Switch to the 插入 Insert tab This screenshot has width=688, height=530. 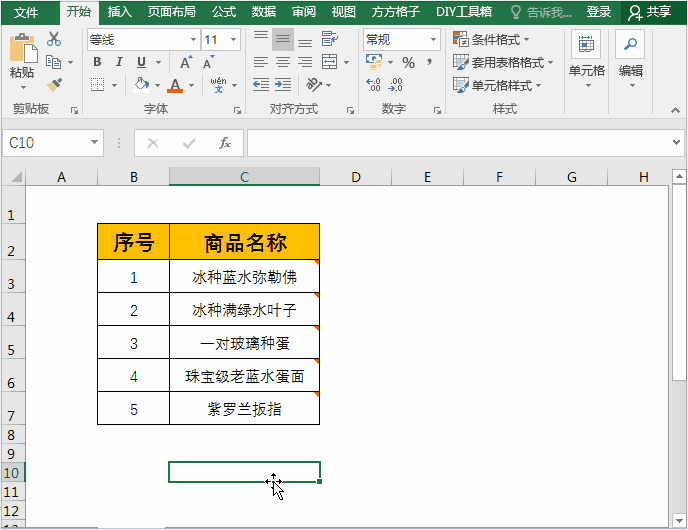tap(119, 12)
